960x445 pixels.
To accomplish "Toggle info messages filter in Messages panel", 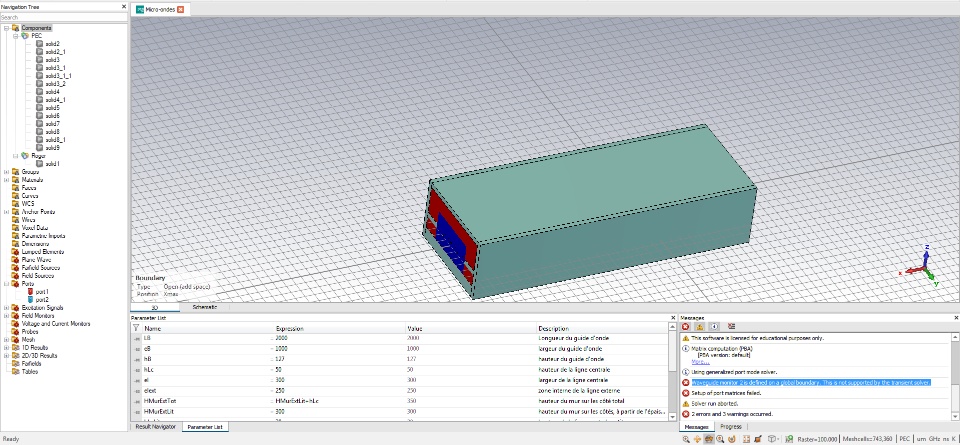I will coord(714,327).
